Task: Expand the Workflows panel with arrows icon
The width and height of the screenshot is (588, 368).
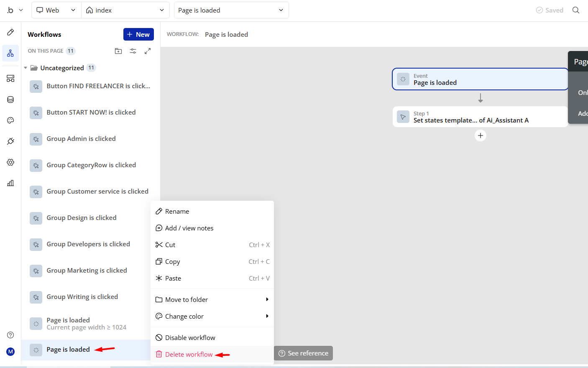Action: (x=148, y=51)
